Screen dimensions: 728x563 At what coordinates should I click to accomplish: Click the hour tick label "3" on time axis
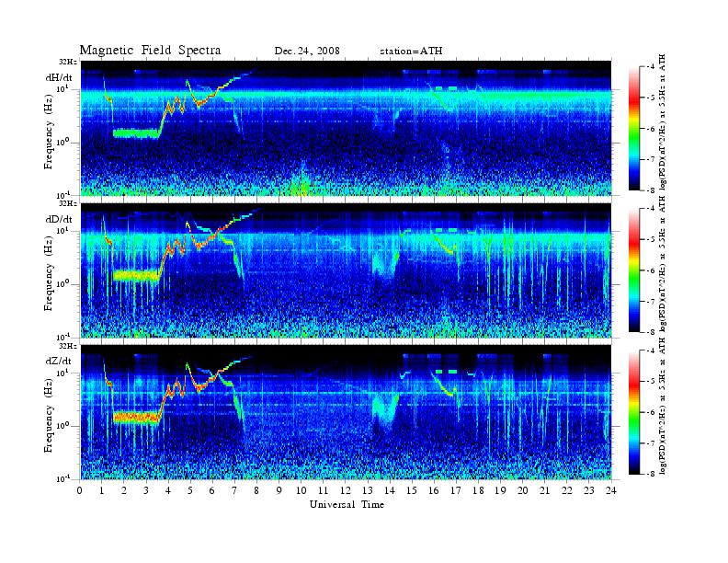146,490
